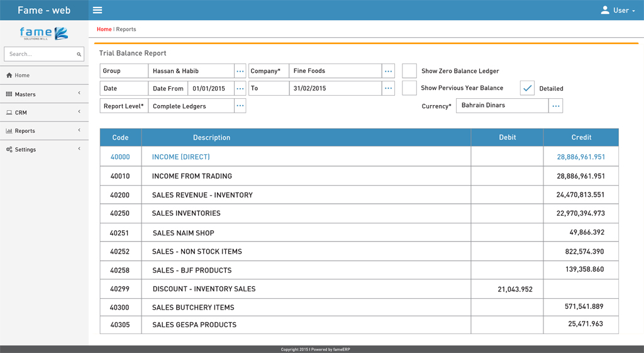Enable Show Pervious Year Balance checkbox
The width and height of the screenshot is (644, 353).
click(x=409, y=88)
